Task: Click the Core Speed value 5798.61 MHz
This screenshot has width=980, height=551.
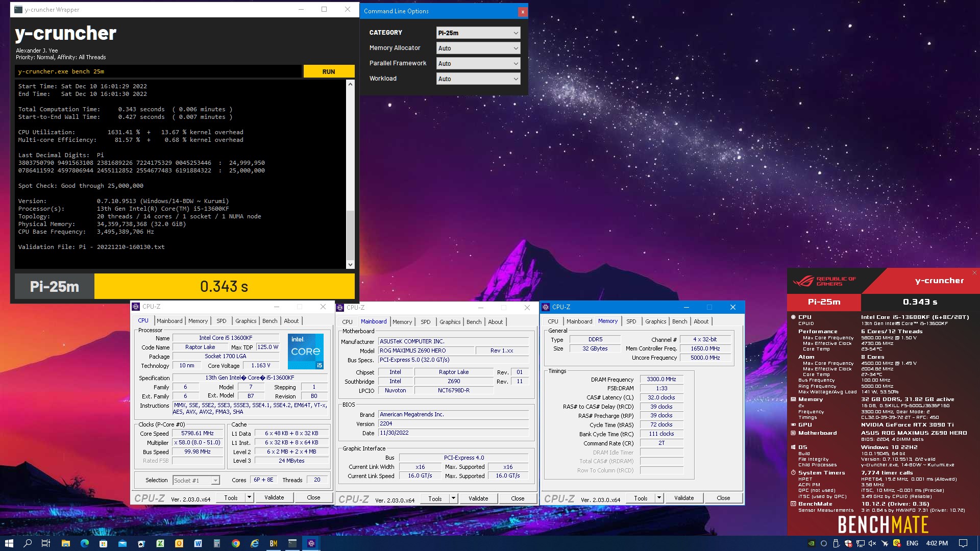Action: [198, 433]
